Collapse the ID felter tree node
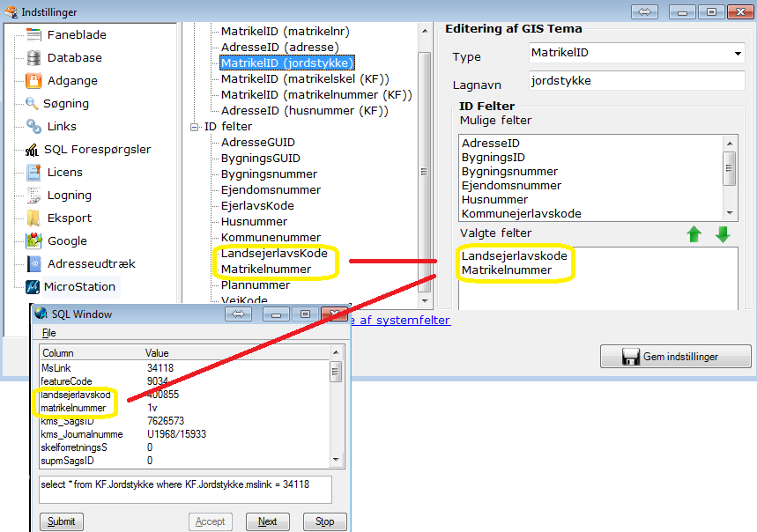The width and height of the screenshot is (757, 532). [x=195, y=127]
